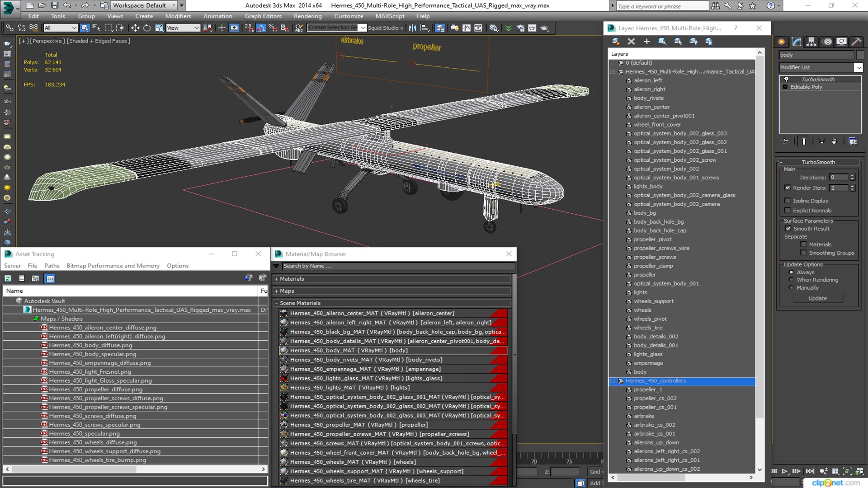Viewport: 868px width, 488px height.
Task: Open the selection filter All dropdown
Action: [61, 28]
